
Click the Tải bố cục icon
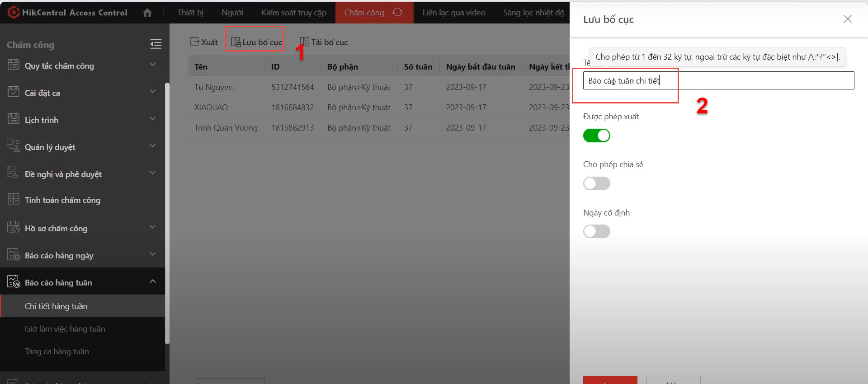(304, 42)
